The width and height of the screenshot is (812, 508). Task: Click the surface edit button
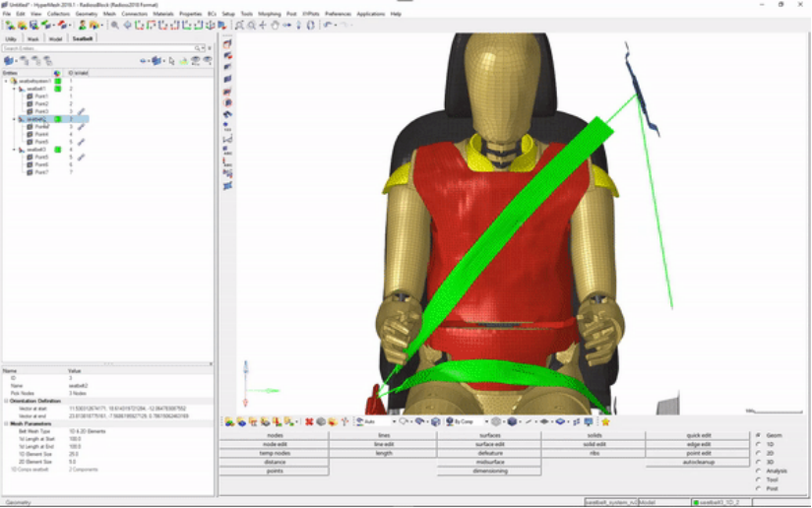coord(490,444)
